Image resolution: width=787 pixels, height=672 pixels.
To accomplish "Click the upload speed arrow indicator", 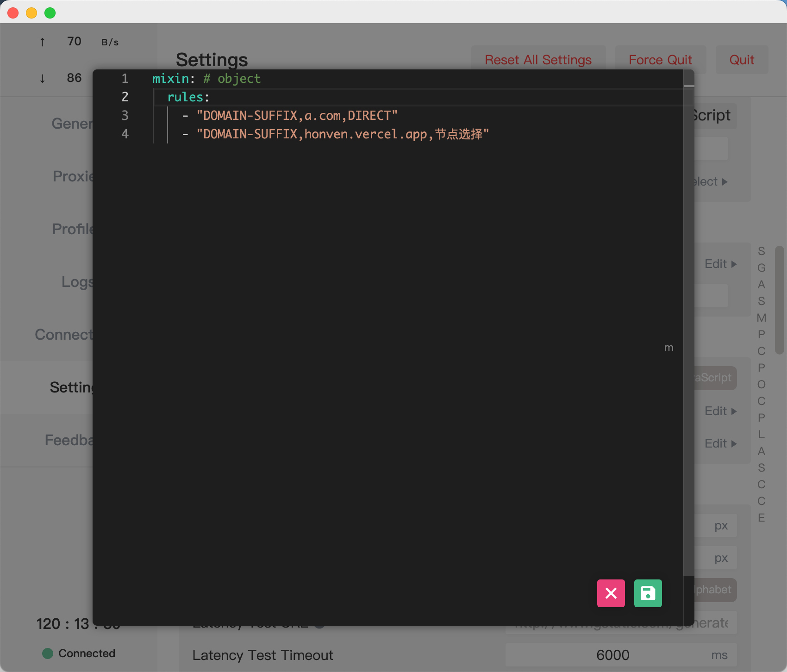I will 42,42.
